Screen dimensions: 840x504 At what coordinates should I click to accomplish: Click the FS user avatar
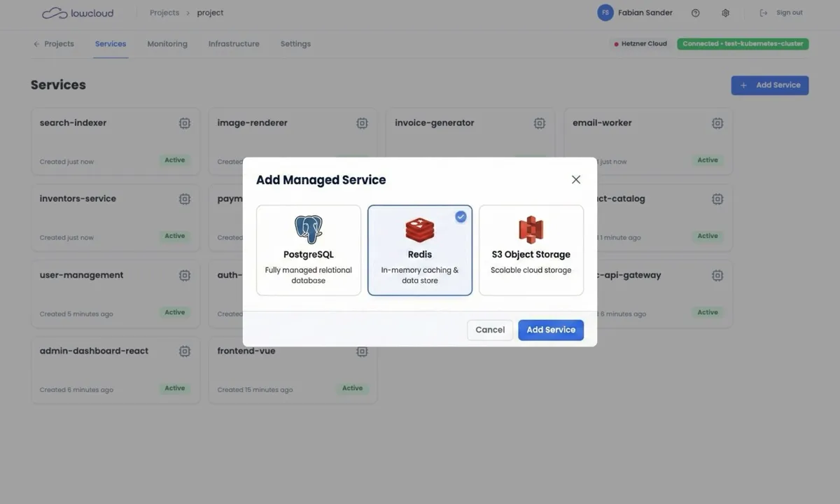click(x=605, y=13)
